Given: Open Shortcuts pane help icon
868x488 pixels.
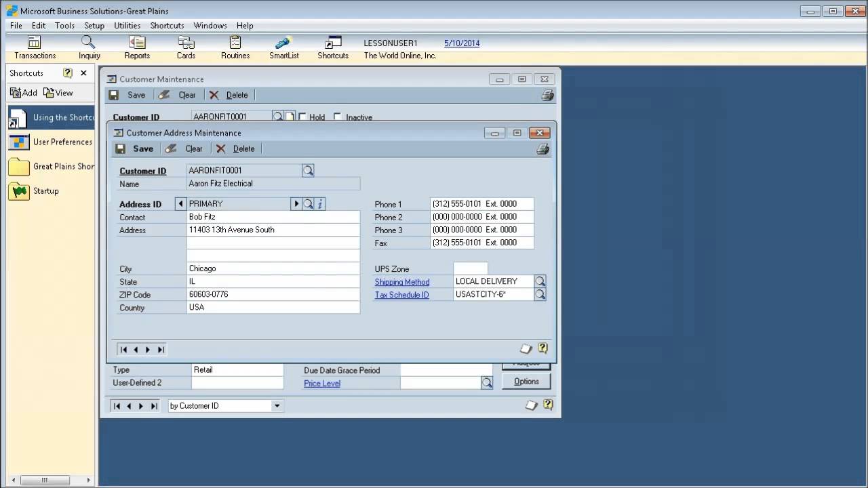Looking at the screenshot, I should pyautogui.click(x=67, y=73).
